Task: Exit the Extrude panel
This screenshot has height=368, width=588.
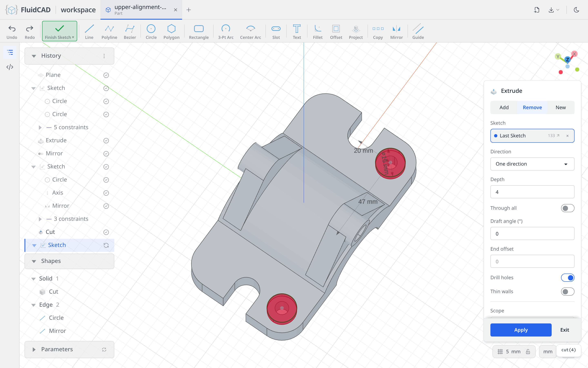Action: coord(565,330)
